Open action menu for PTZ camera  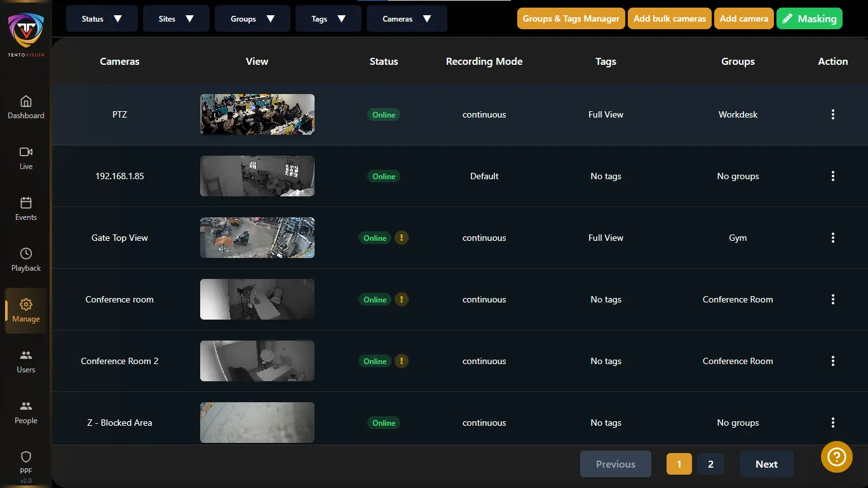tap(832, 114)
